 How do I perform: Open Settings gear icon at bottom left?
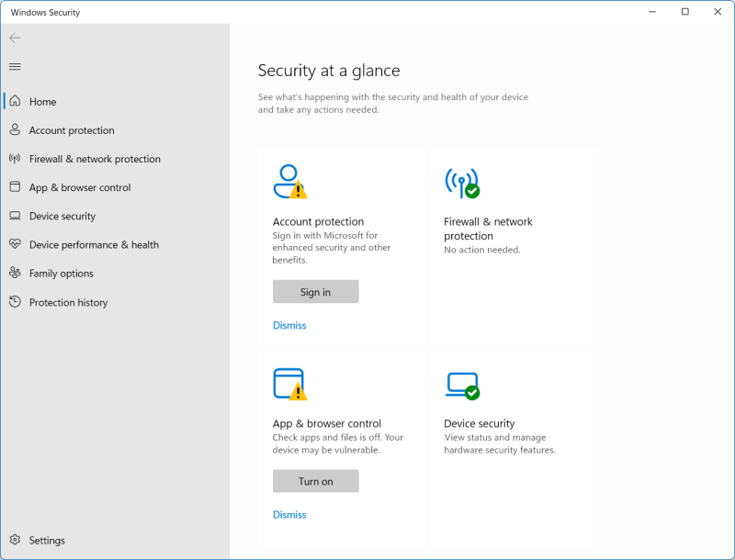point(15,541)
